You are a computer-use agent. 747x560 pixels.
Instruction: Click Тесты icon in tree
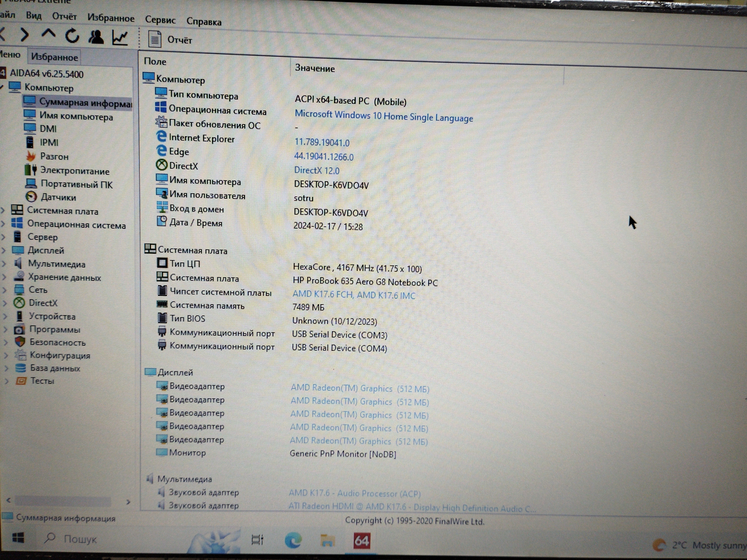(x=21, y=381)
